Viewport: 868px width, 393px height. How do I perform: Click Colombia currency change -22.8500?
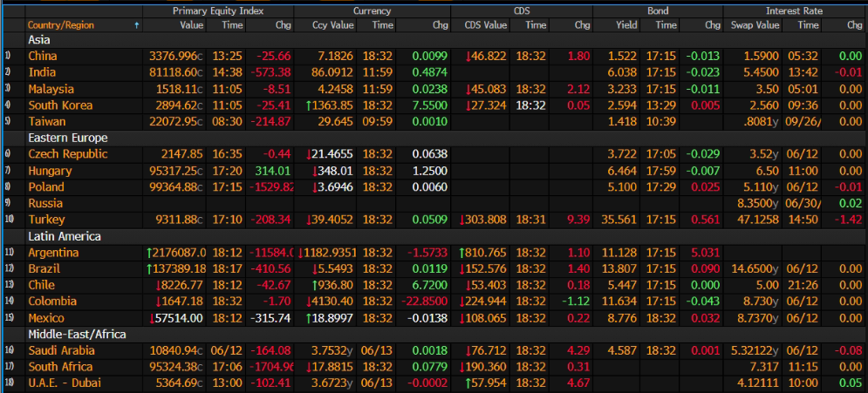coord(425,302)
